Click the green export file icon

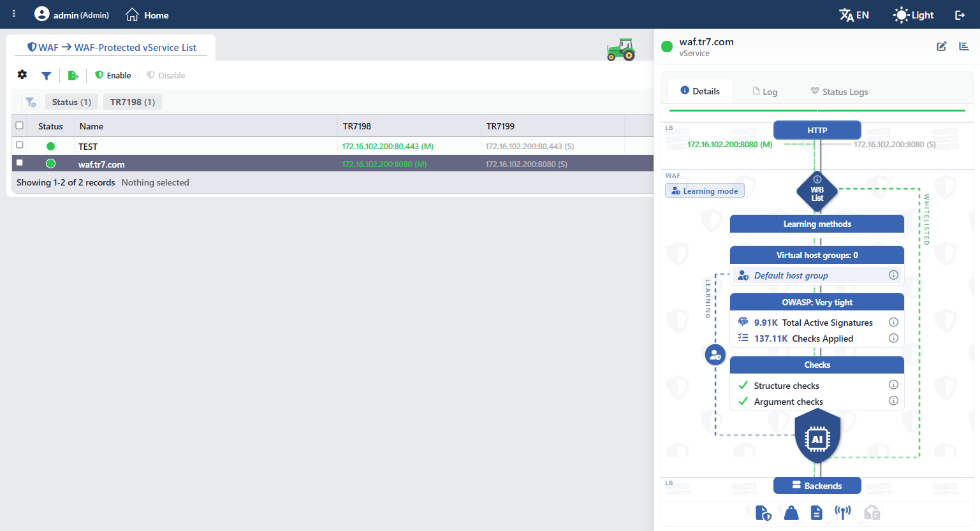click(73, 75)
